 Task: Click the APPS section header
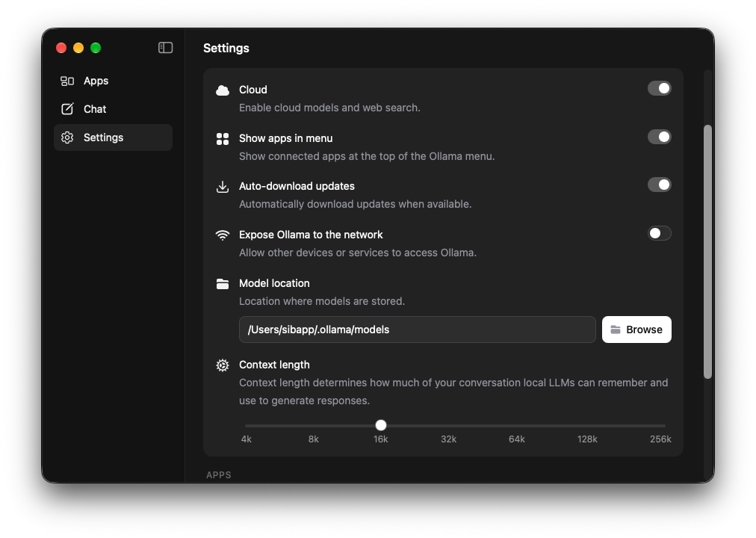[x=219, y=474]
